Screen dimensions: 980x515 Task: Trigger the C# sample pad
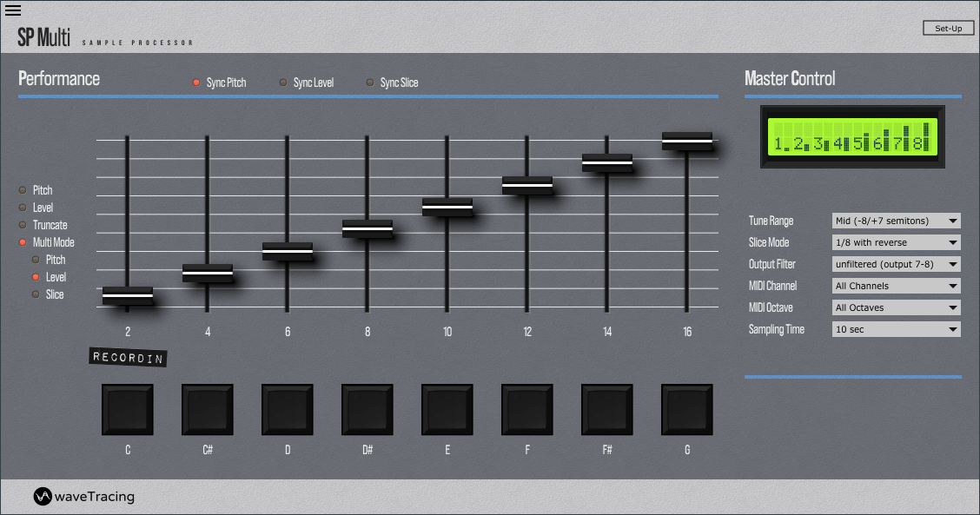coord(207,410)
